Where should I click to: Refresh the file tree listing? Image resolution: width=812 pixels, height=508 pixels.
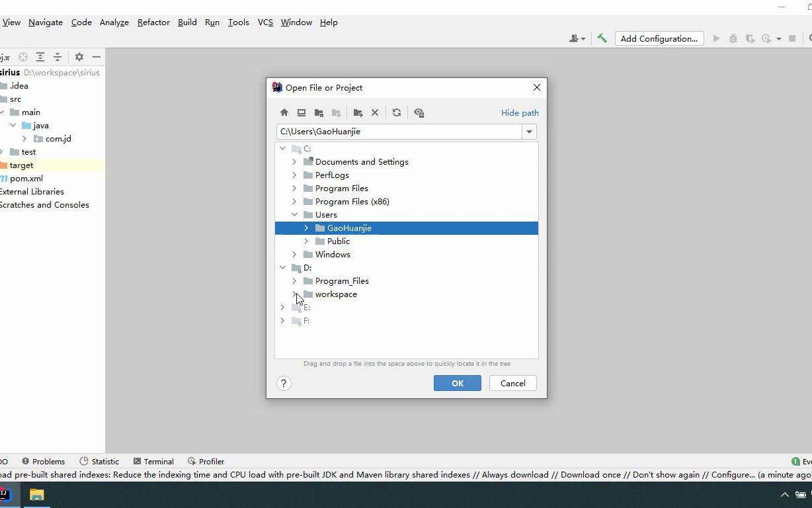pyautogui.click(x=397, y=112)
